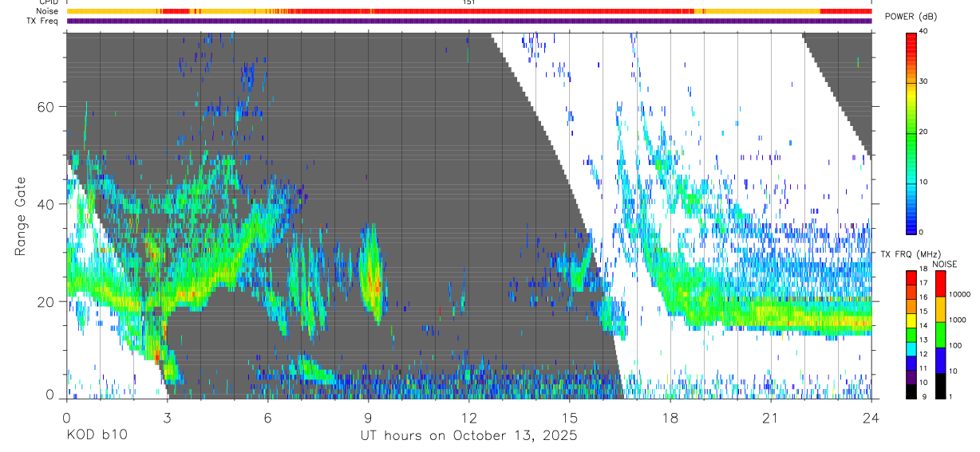Click the orange segment of noise legend bar
The image size is (980, 452).
(940, 309)
